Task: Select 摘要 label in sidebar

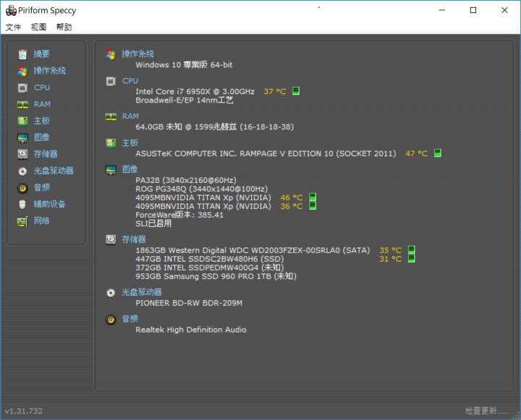Action: [41, 54]
